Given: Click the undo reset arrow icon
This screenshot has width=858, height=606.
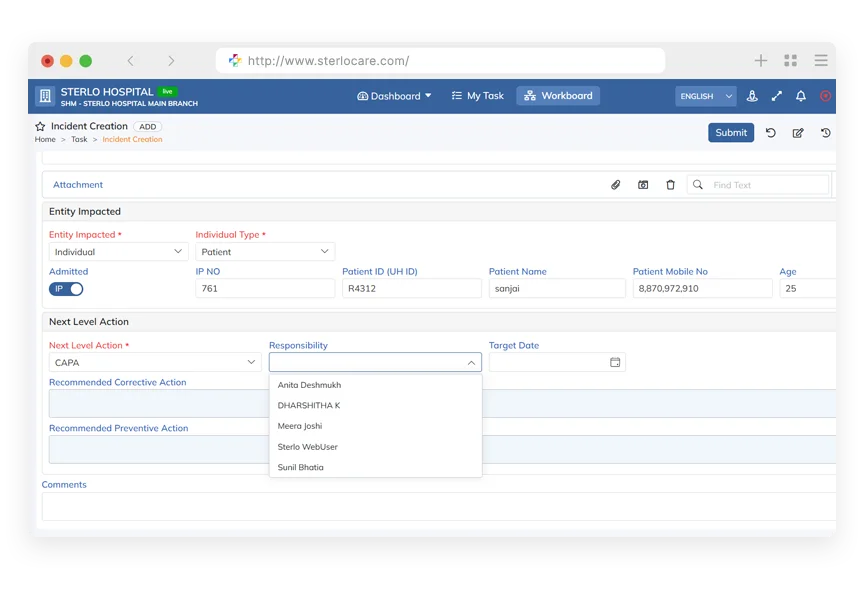Looking at the screenshot, I should point(770,132).
